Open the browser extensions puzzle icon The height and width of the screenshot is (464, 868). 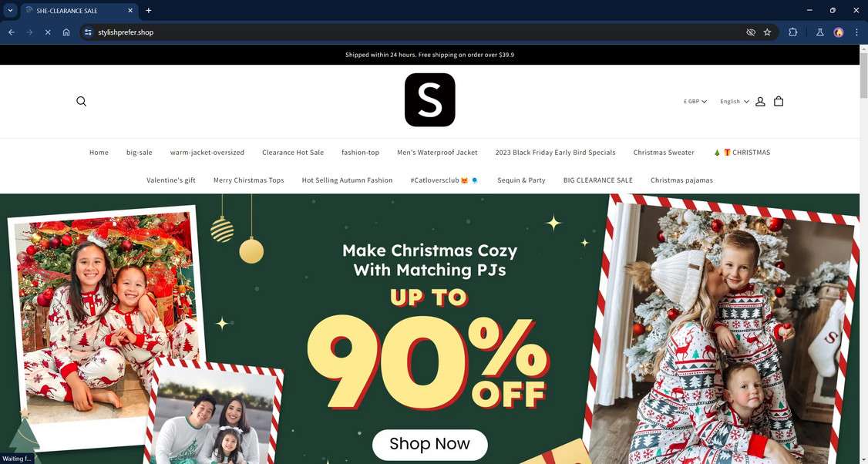[x=792, y=32]
